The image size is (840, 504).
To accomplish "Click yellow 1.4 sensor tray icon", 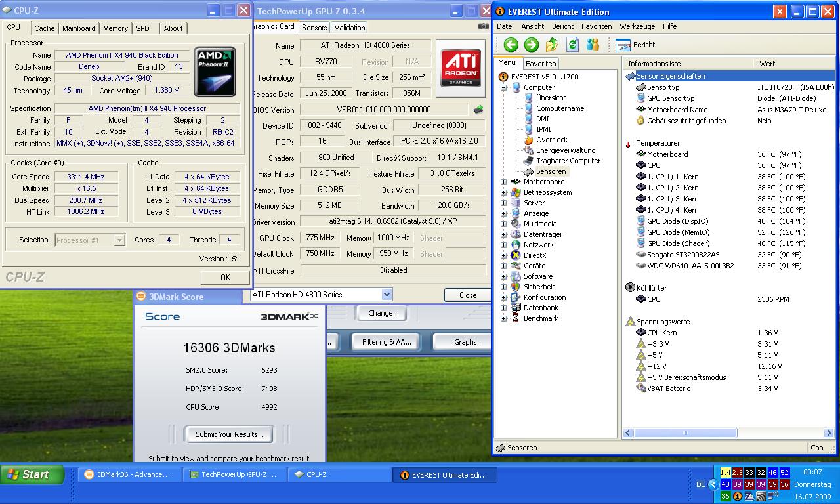I will [x=725, y=472].
